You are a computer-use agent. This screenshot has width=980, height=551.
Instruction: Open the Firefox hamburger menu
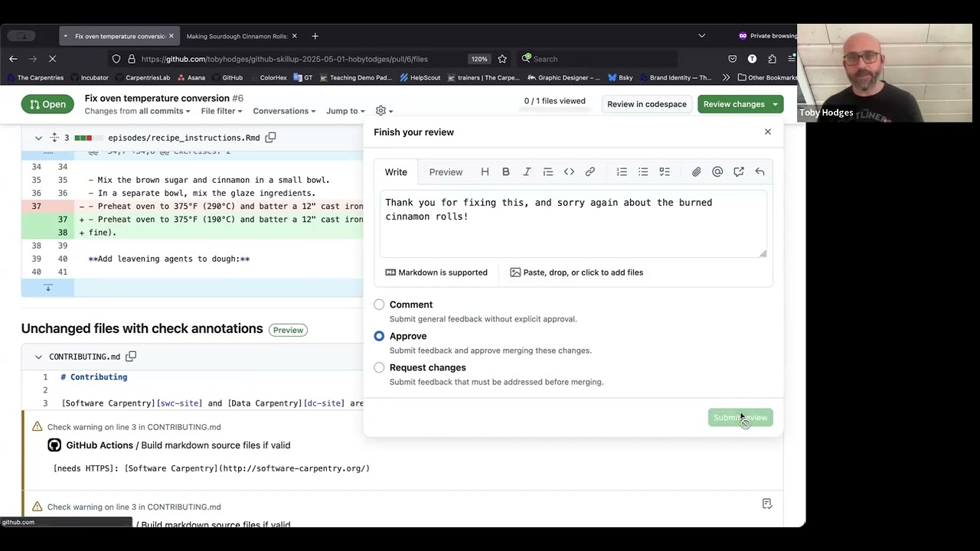pyautogui.click(x=792, y=59)
